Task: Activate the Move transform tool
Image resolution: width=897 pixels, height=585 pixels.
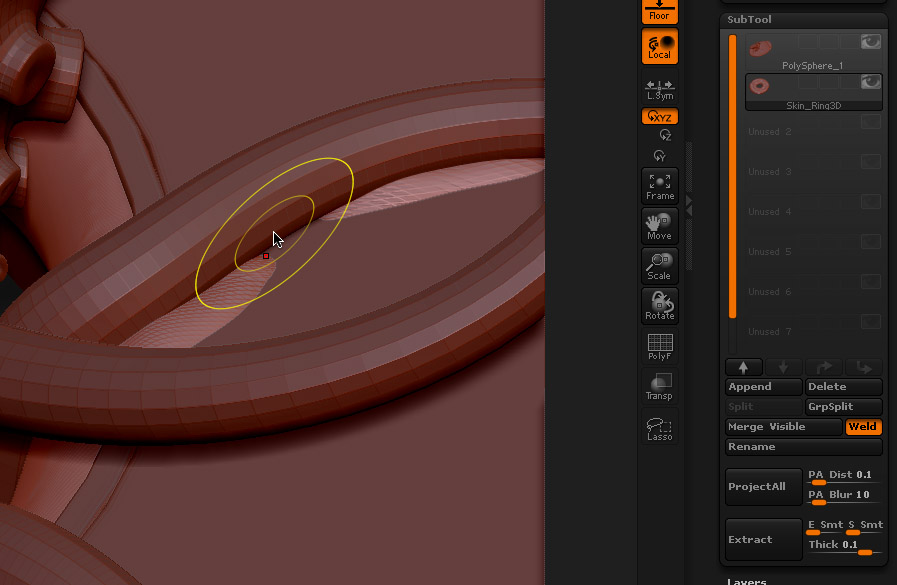Action: pos(659,226)
